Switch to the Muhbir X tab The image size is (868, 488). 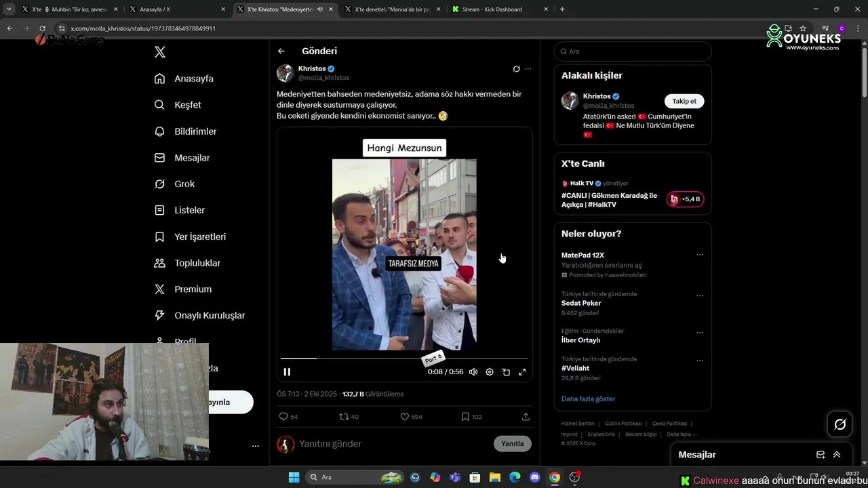[71, 9]
